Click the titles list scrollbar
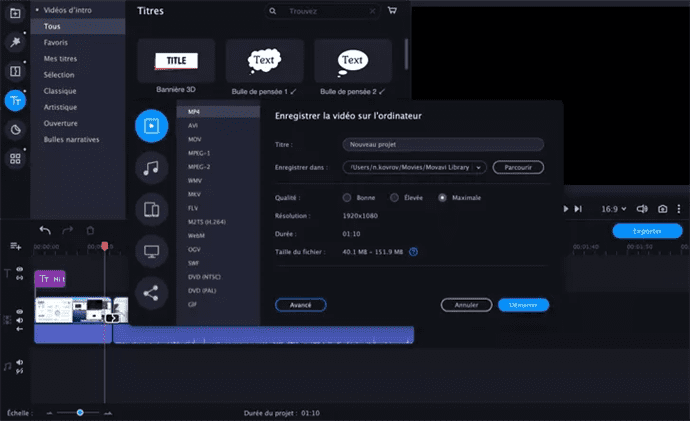Viewport: 690px width, 421px height. coord(406,54)
